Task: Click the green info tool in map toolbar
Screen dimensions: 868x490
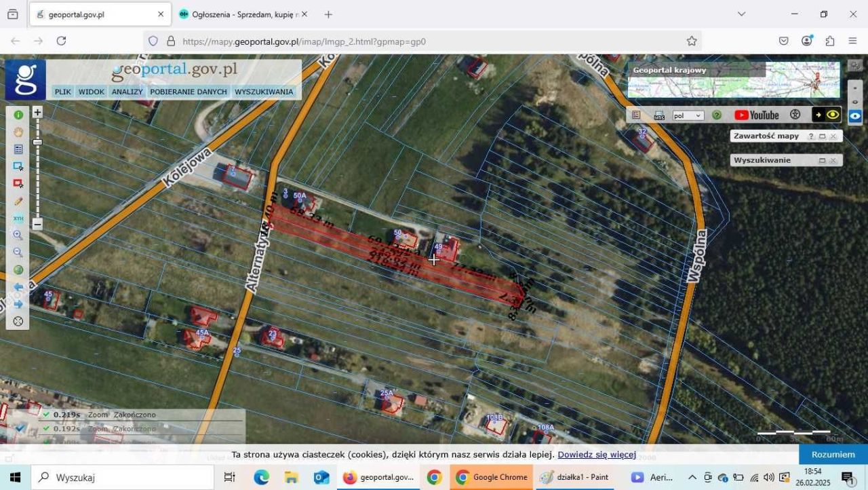Action: pyautogui.click(x=18, y=115)
